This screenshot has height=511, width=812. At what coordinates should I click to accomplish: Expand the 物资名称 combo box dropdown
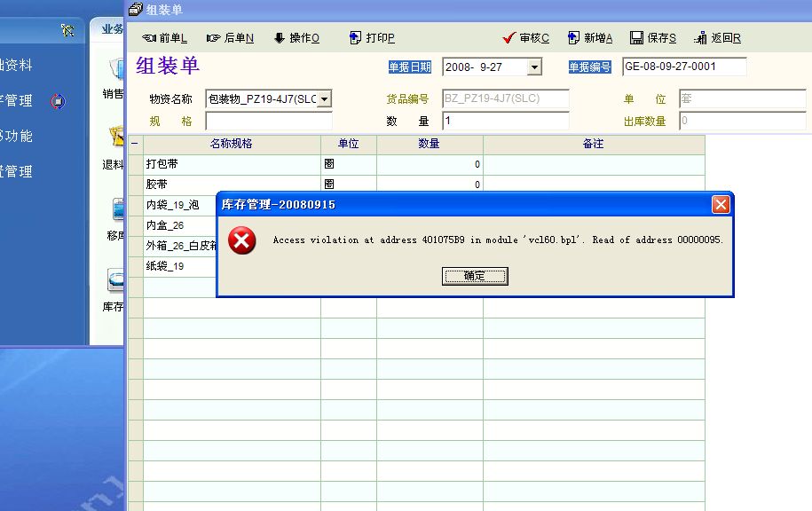click(324, 99)
